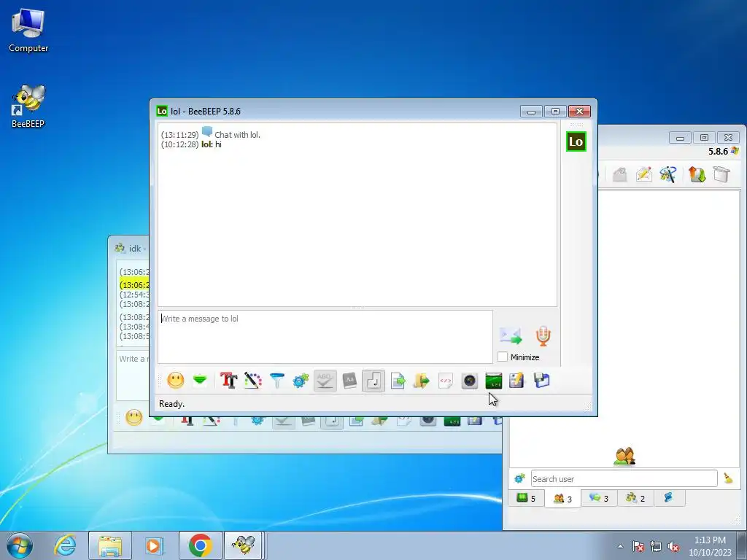Click the muted speaker tray icon
This screenshot has height=560, width=747.
tap(673, 546)
